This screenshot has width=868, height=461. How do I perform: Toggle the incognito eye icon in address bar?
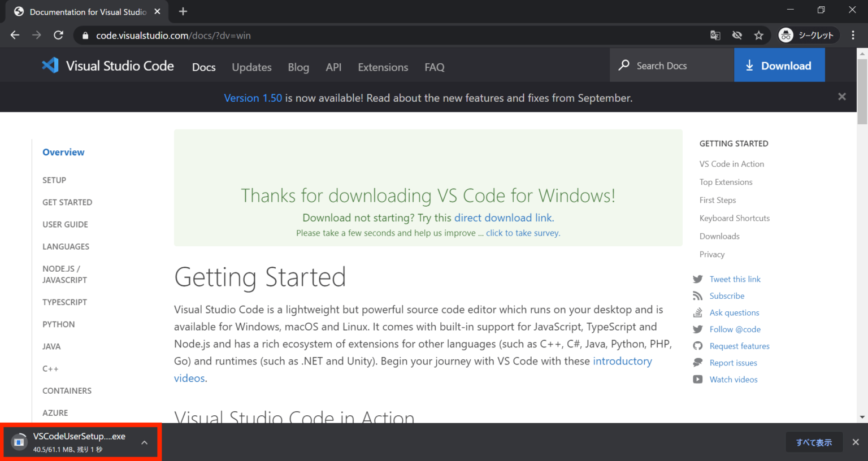737,35
